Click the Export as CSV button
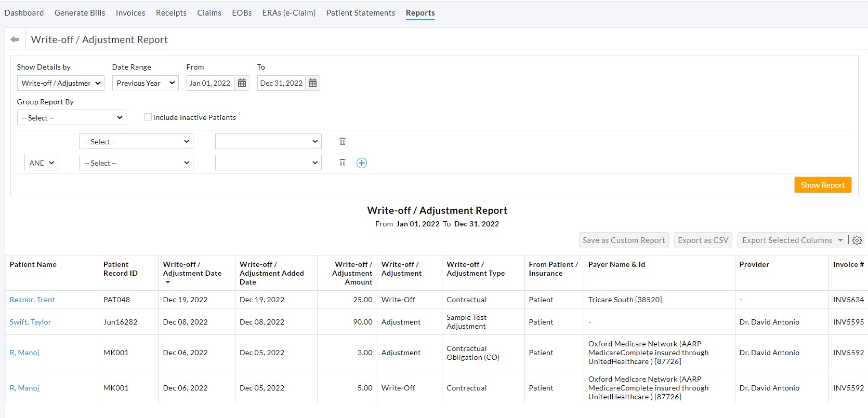 point(703,240)
